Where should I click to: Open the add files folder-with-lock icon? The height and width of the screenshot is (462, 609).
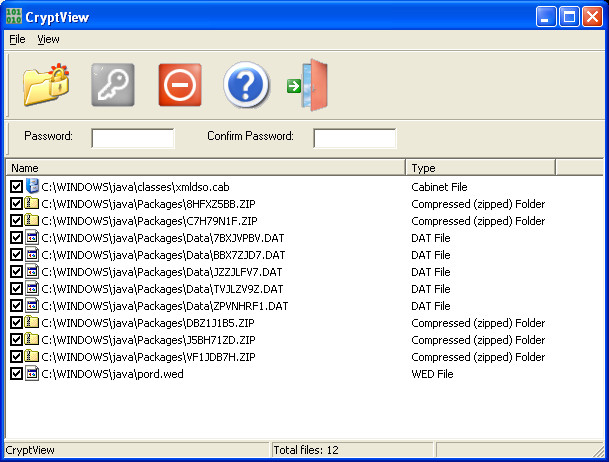tap(46, 85)
